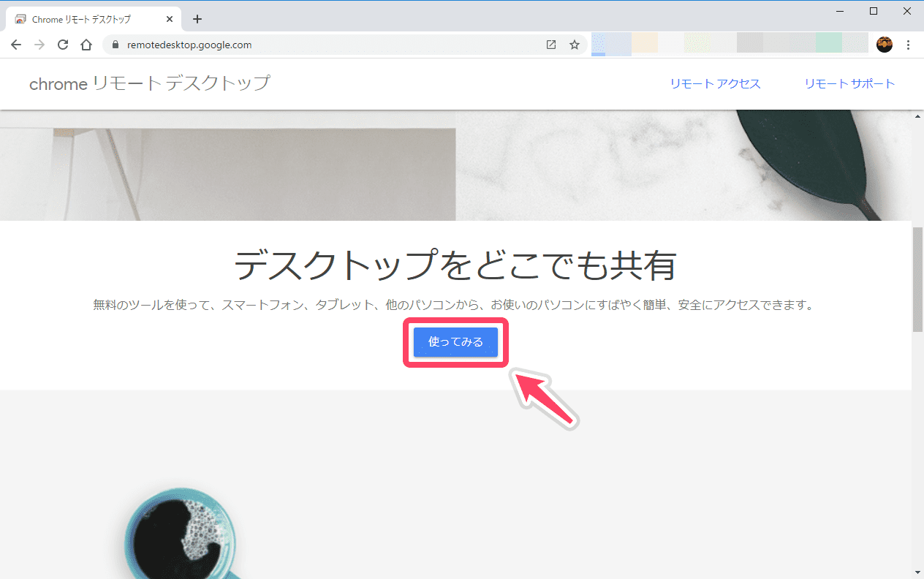Bookmark this page with star icon
924x579 pixels.
click(x=575, y=45)
